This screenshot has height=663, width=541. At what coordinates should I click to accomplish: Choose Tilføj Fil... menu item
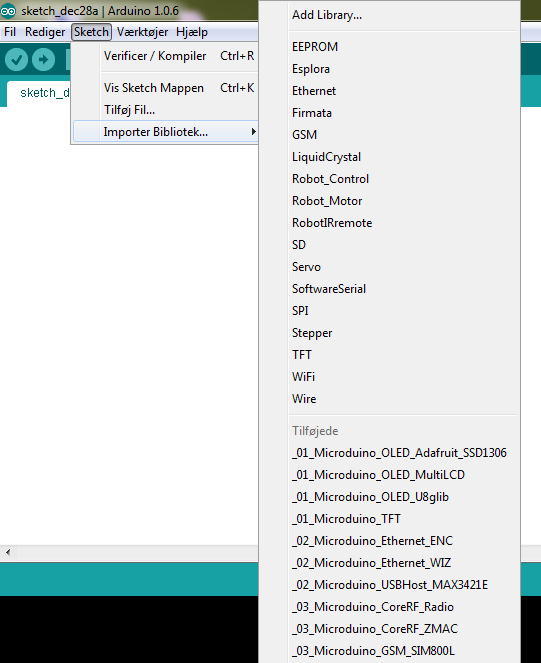[165, 110]
